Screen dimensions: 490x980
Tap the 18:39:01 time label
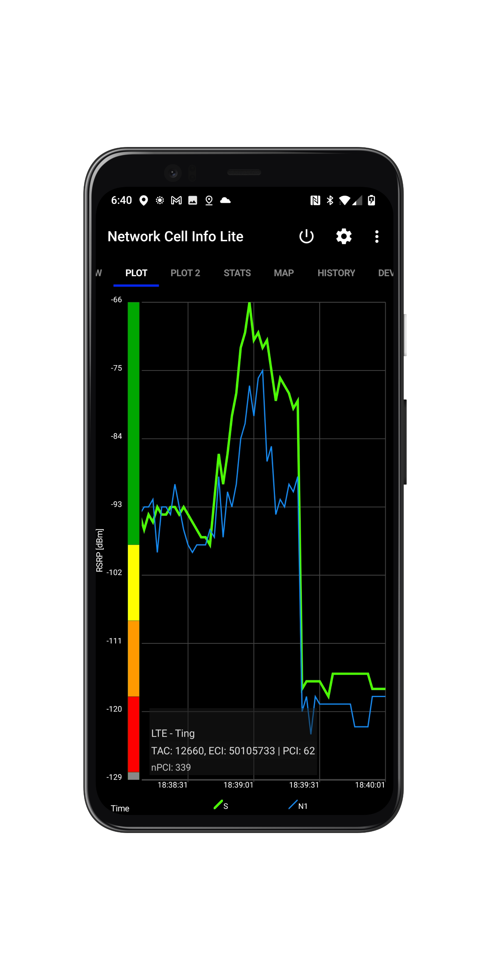[239, 785]
